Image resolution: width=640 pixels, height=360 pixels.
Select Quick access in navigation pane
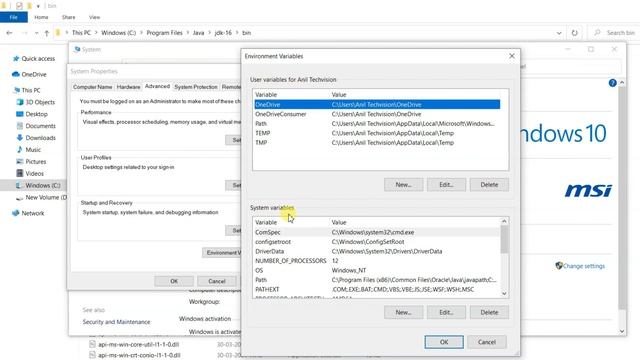coord(38,58)
